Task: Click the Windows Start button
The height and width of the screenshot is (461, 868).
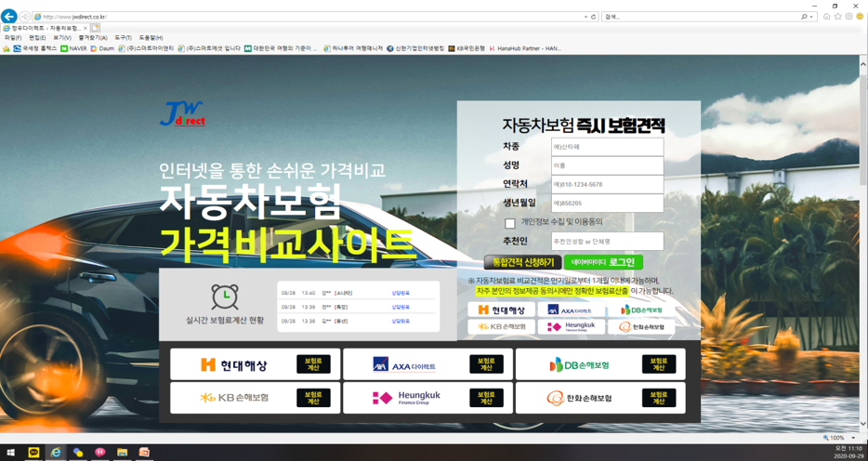Action: point(10,452)
